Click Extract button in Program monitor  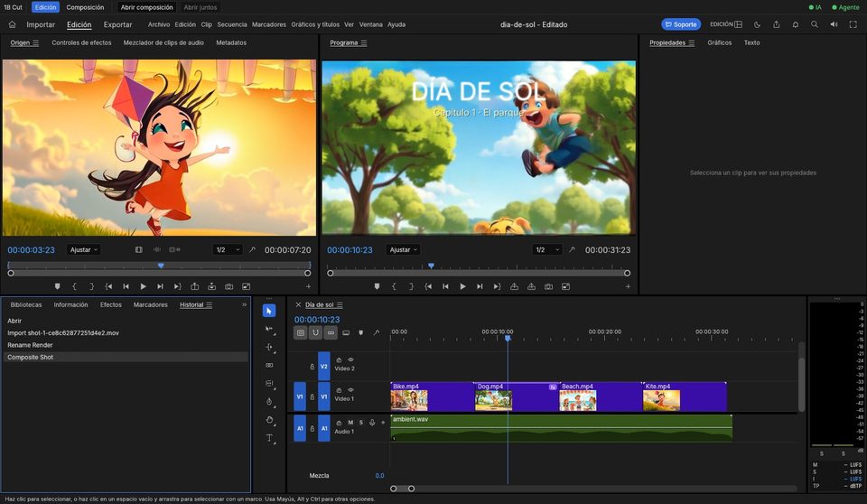[x=531, y=286]
